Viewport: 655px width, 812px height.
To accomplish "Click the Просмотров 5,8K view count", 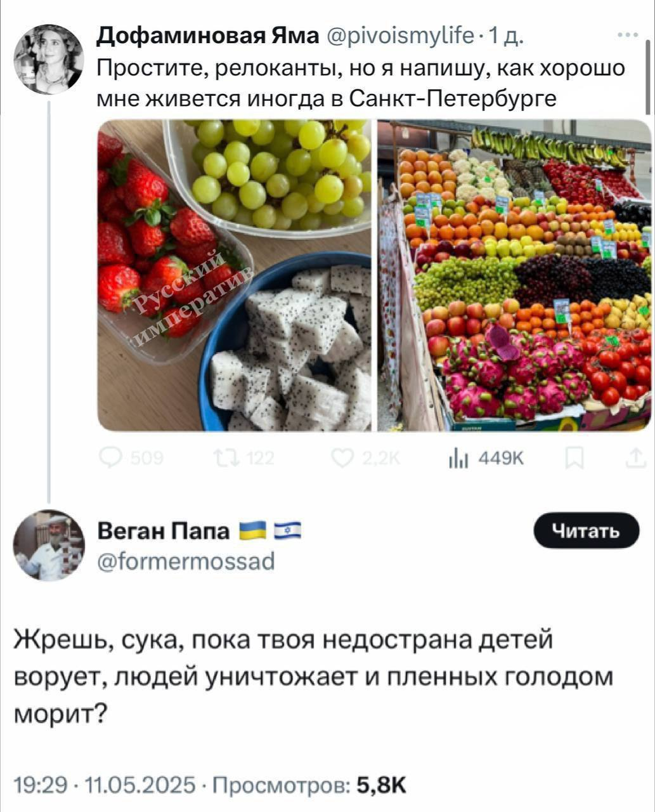I will [x=309, y=785].
